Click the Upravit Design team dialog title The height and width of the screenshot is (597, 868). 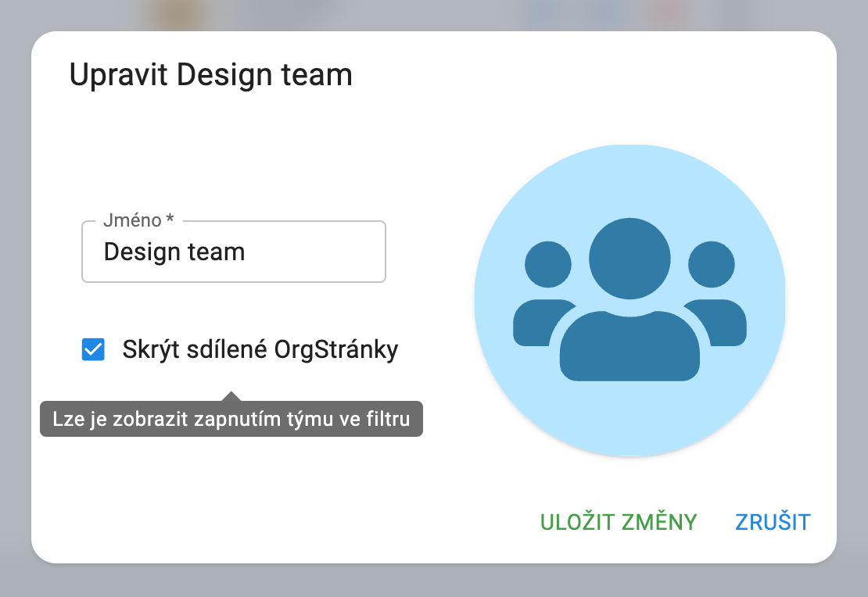[211, 75]
